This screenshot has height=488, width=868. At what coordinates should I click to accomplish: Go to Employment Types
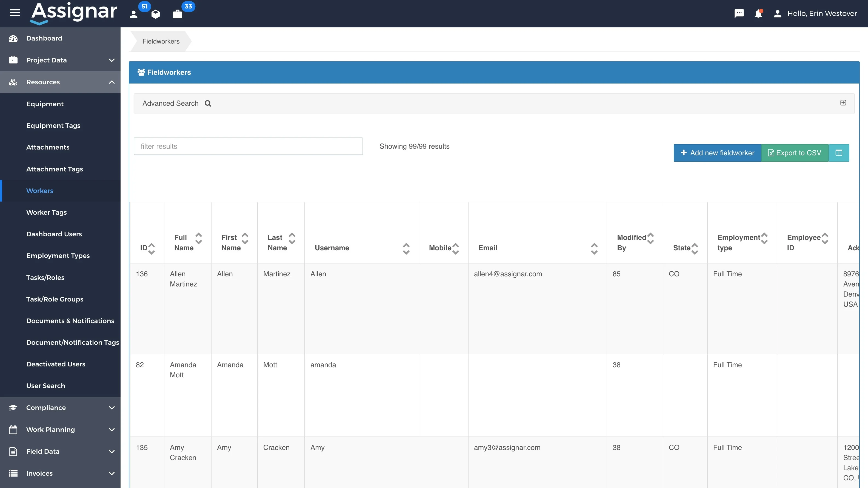[60, 256]
